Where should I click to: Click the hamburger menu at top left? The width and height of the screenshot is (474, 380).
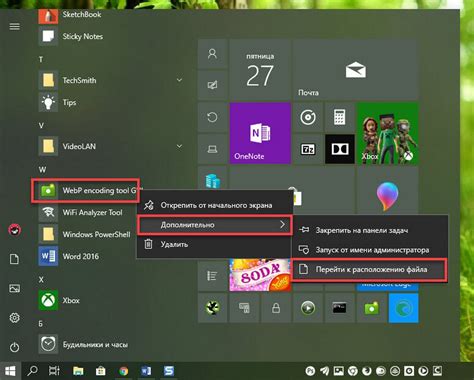pos(14,26)
